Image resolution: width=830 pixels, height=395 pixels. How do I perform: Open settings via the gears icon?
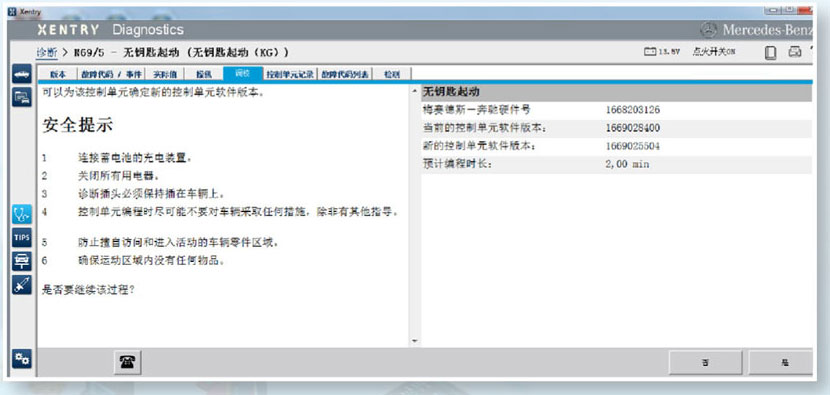click(22, 359)
